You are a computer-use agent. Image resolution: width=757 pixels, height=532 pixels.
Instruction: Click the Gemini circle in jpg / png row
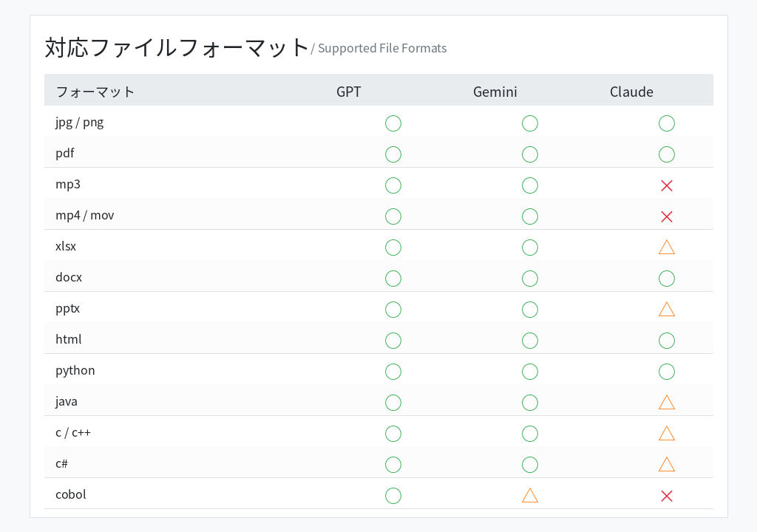(529, 123)
